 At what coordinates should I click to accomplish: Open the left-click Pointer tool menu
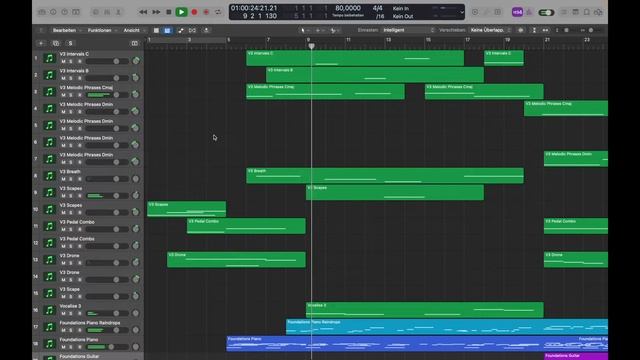point(304,30)
